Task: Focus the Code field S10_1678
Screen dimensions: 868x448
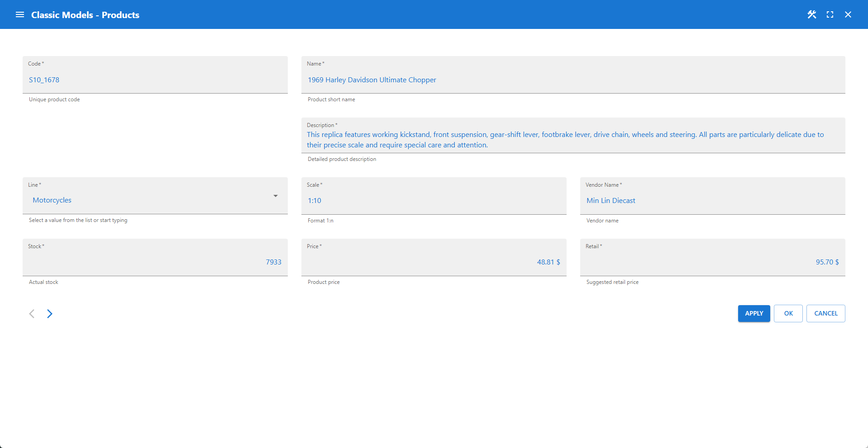Action: (155, 80)
